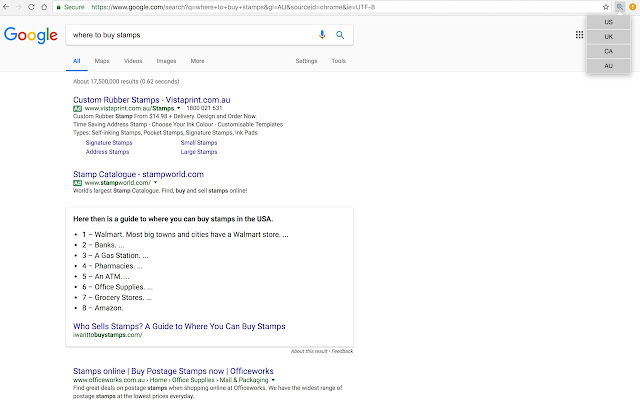Click snippet item '7 – Grocery Stores'
This screenshot has width=640, height=400.
(117, 298)
